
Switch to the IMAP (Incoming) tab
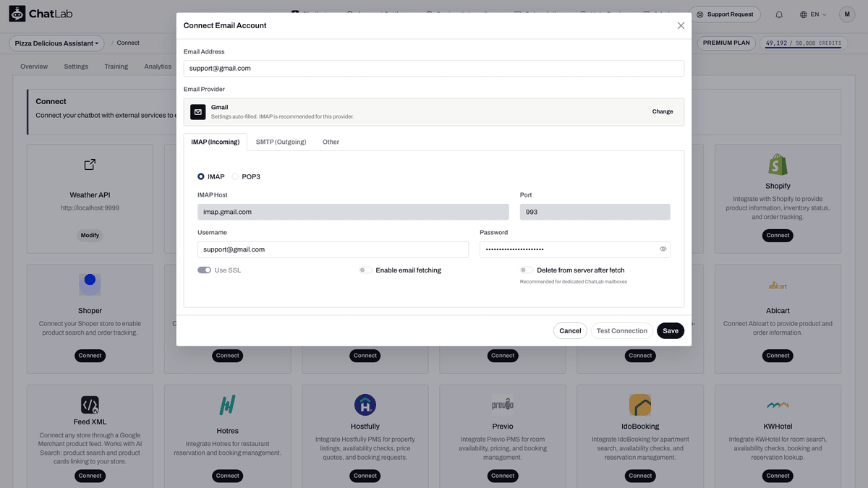tap(215, 142)
